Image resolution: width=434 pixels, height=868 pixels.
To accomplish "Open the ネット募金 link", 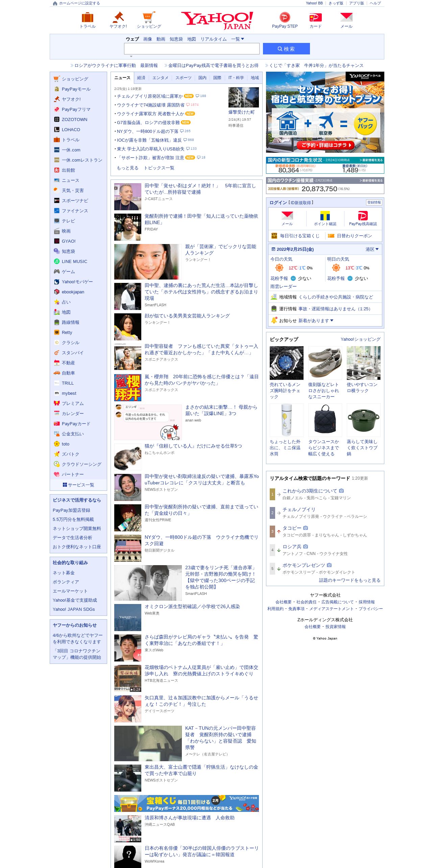I will [64, 573].
